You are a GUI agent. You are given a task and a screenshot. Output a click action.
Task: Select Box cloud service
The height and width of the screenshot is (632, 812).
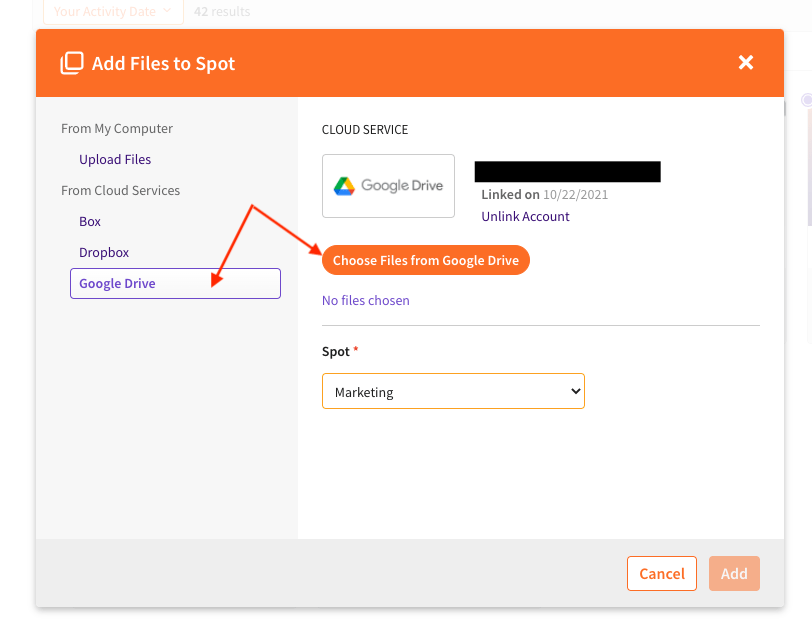(x=90, y=221)
